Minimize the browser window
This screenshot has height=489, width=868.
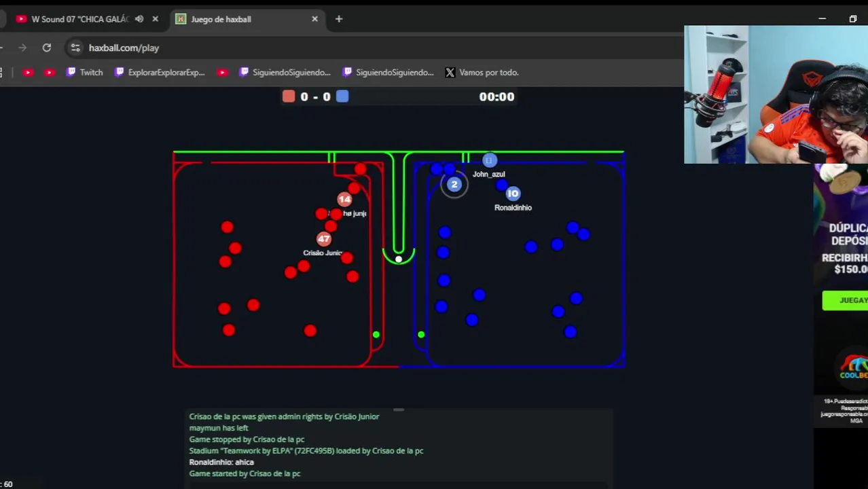(x=822, y=19)
